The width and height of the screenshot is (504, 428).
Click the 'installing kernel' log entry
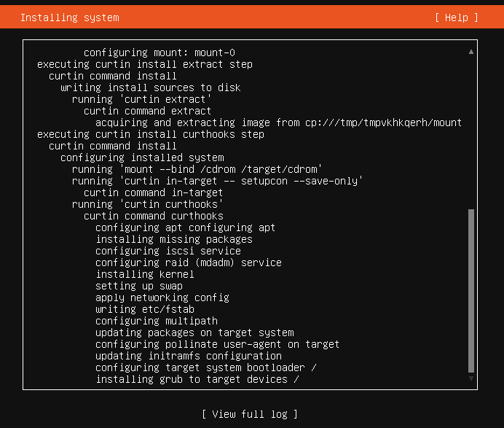[x=145, y=274]
